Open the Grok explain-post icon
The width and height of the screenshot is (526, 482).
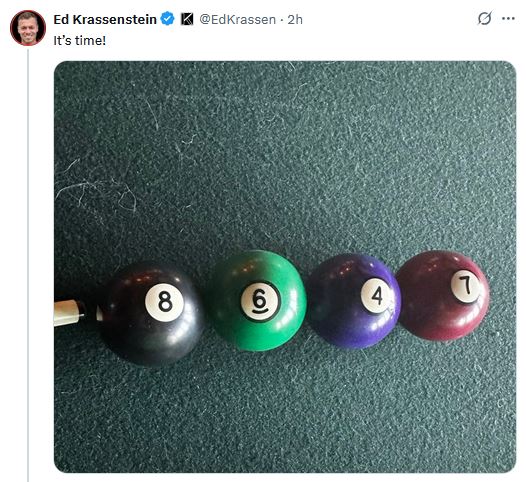485,18
